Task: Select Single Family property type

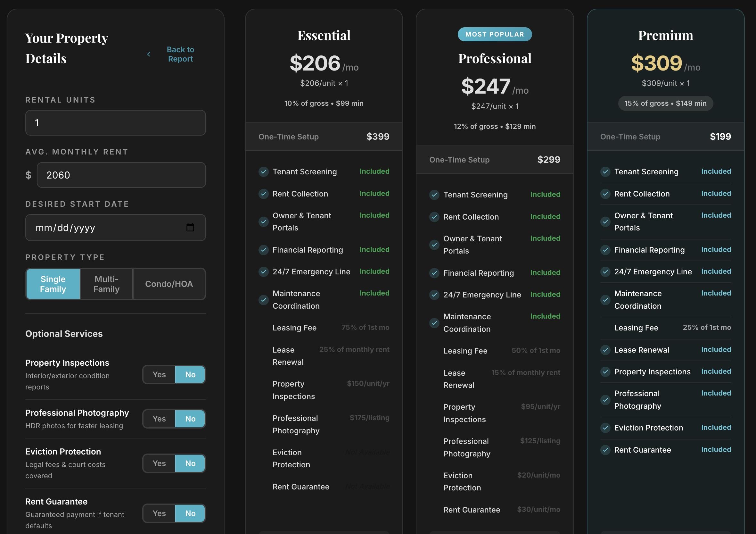Action: pyautogui.click(x=53, y=284)
